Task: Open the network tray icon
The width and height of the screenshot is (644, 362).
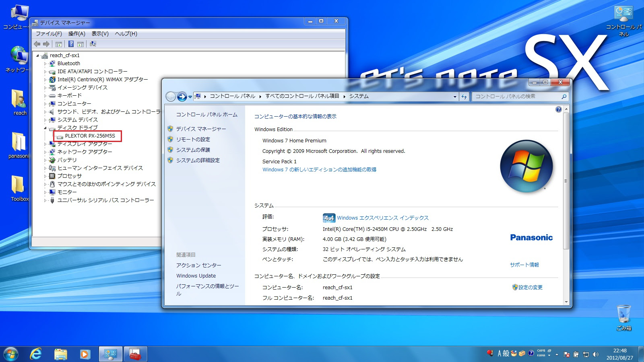Action: (586, 354)
